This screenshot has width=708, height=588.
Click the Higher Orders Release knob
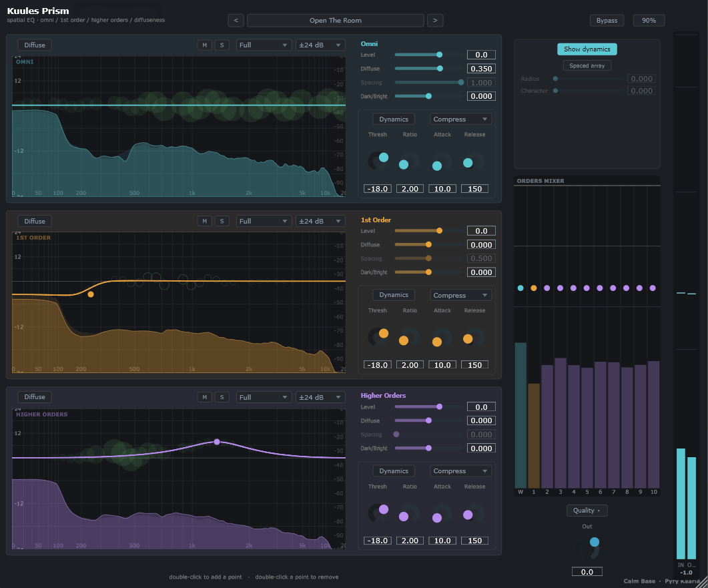pyautogui.click(x=474, y=513)
